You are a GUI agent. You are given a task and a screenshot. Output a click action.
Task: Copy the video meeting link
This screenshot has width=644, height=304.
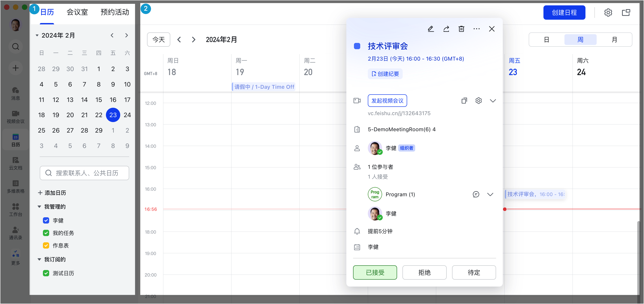(464, 101)
